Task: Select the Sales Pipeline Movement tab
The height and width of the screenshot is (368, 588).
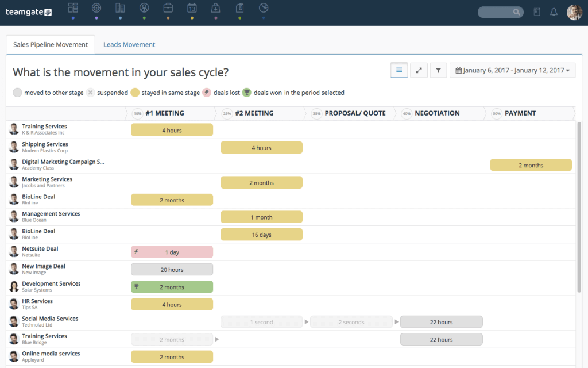Action: [50, 44]
